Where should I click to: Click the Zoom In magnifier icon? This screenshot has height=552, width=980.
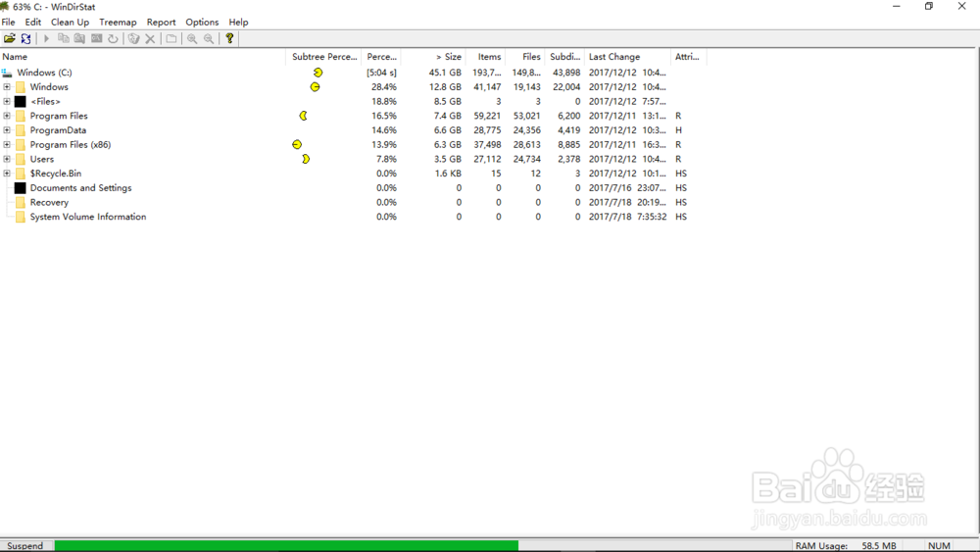[192, 39]
